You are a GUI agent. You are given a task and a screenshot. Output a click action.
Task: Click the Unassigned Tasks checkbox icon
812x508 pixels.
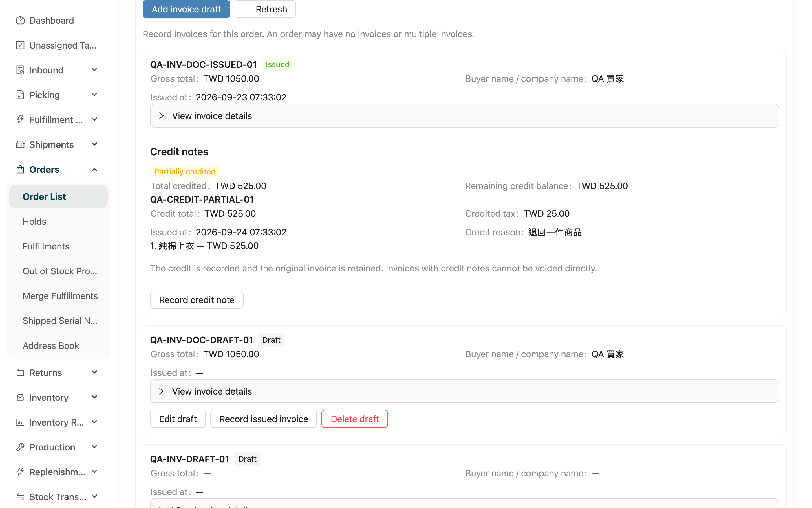tap(20, 45)
